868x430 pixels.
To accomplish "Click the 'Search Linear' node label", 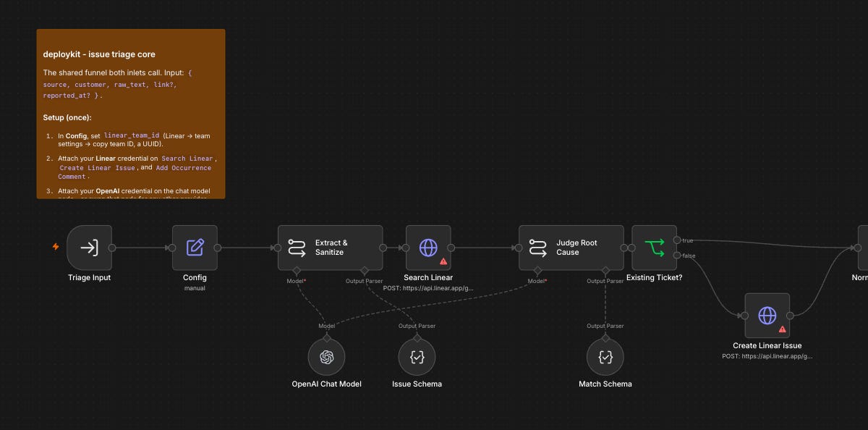I will 428,277.
